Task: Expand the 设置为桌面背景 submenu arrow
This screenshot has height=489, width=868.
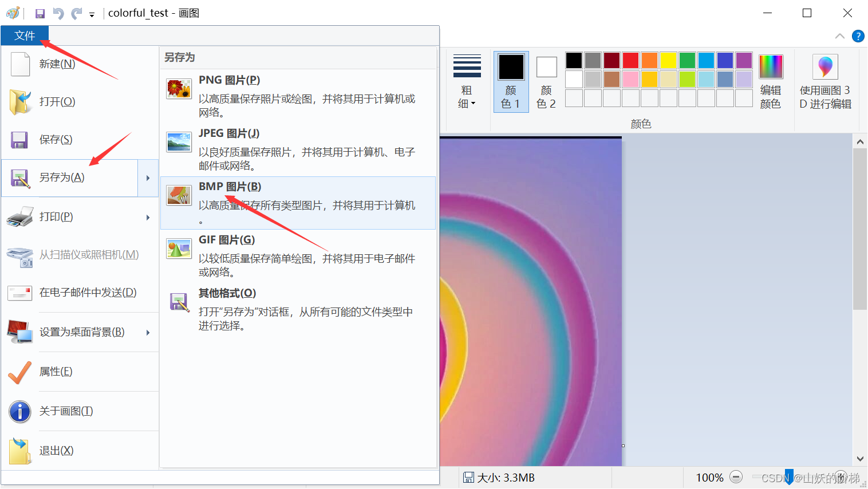Action: pyautogui.click(x=148, y=333)
